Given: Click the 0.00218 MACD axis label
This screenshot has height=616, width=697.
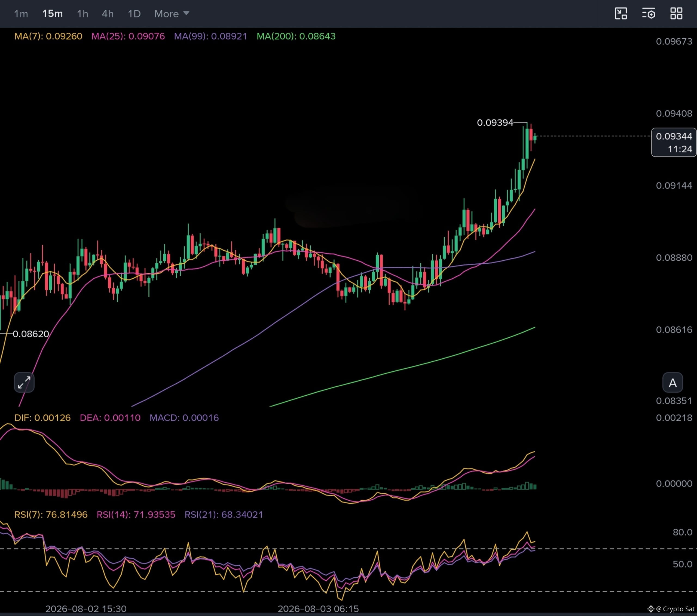Looking at the screenshot, I should [x=674, y=418].
